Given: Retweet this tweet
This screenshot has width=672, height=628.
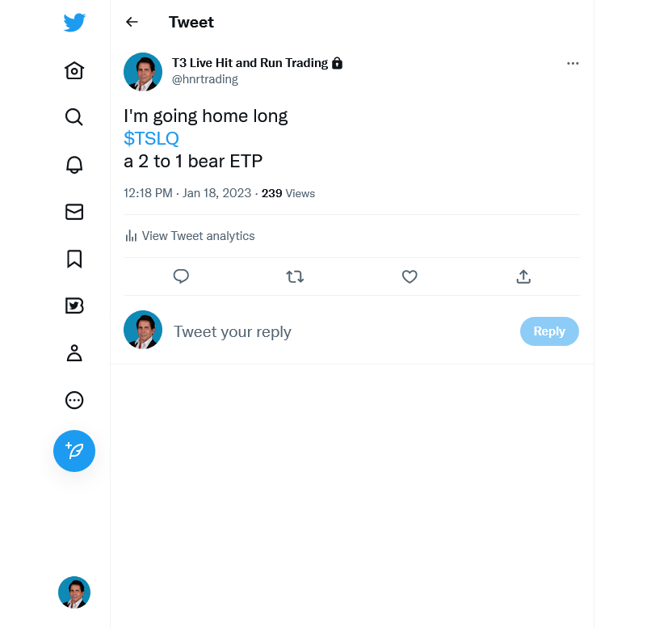Looking at the screenshot, I should click(x=295, y=276).
